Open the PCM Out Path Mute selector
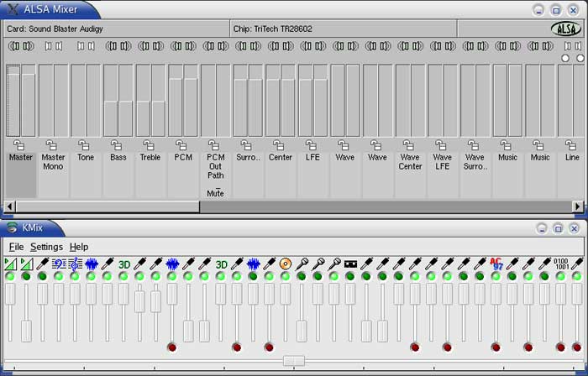This screenshot has height=376, width=588. tap(215, 192)
